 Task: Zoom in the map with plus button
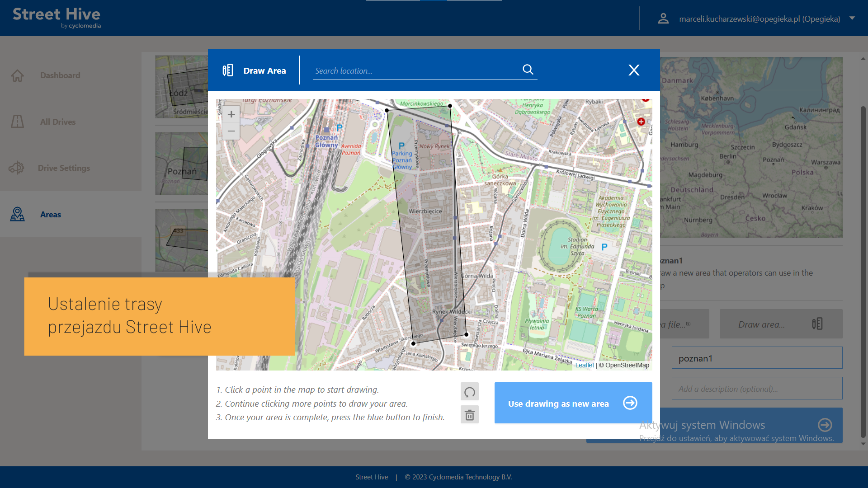231,114
